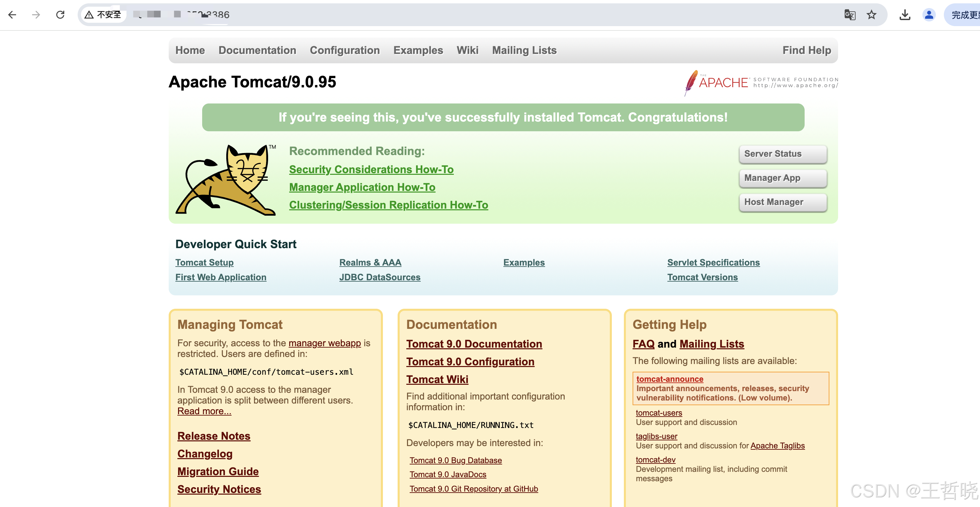Open Configuration in the top navigation
The height and width of the screenshot is (507, 980).
click(345, 50)
